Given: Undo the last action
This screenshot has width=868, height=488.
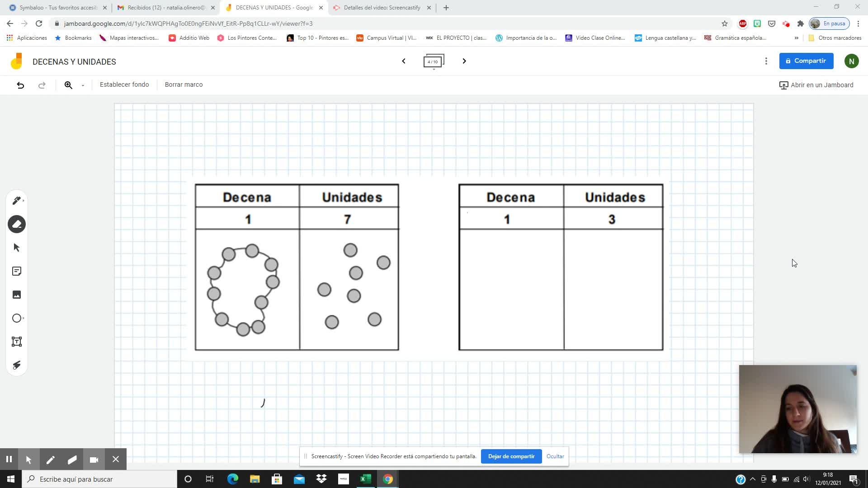Looking at the screenshot, I should tap(20, 85).
